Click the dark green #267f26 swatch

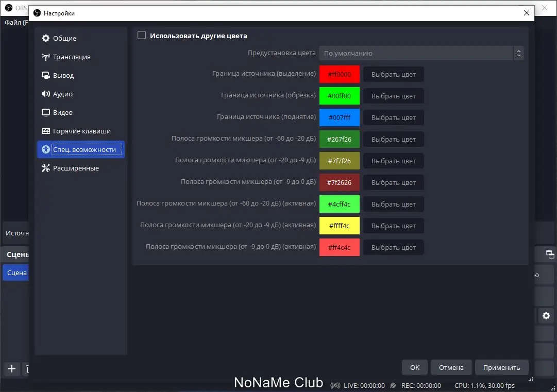tap(339, 139)
